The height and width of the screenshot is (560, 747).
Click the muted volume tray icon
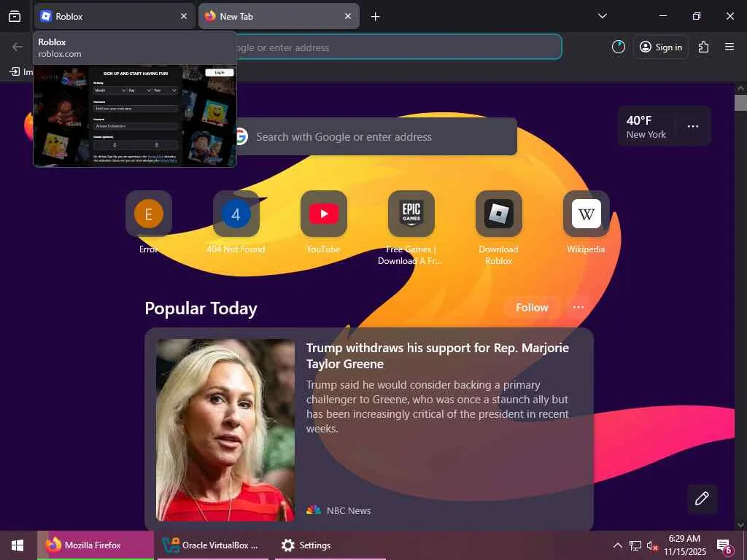(651, 545)
